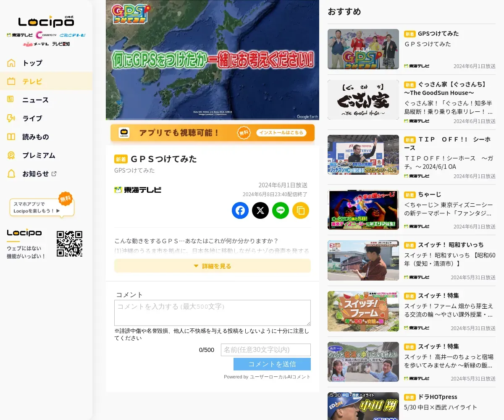This screenshot has height=420, width=504.
Task: Expand 詳細を見る description section
Action: pyautogui.click(x=213, y=266)
